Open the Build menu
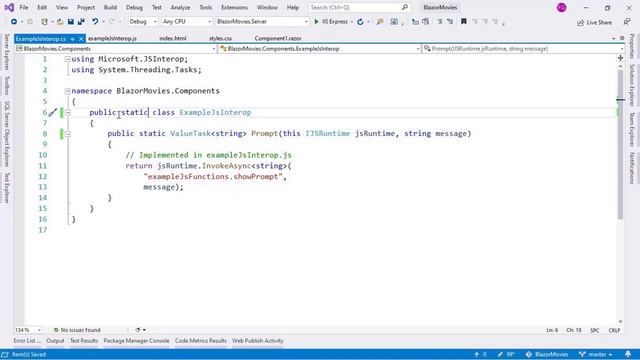 [x=110, y=7]
